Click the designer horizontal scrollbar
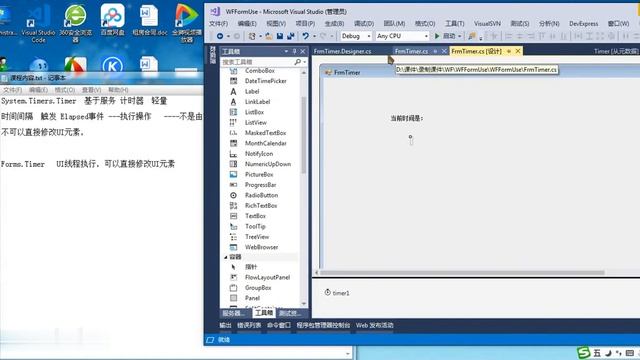Viewport: 640px width, 360px height. click(462, 272)
